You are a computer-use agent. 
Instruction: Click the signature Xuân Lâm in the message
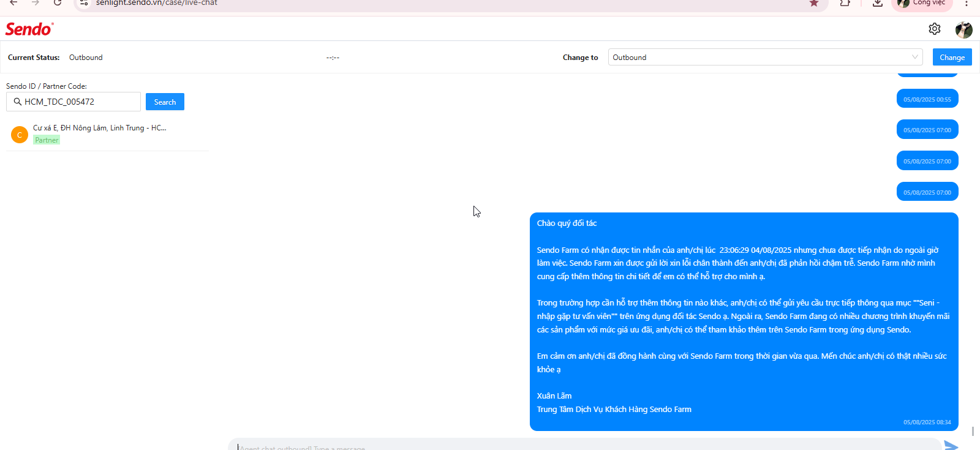tap(554, 396)
